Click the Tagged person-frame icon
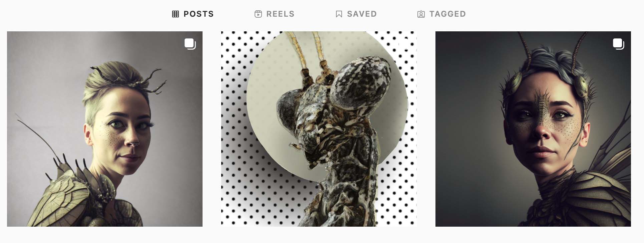The width and height of the screenshot is (644, 243). pos(421,14)
